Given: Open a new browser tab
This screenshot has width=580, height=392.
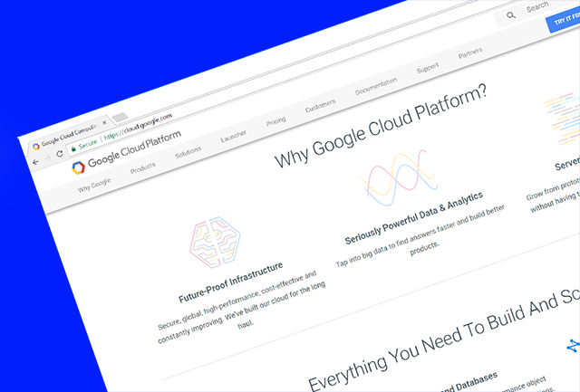Looking at the screenshot, I should [x=121, y=119].
